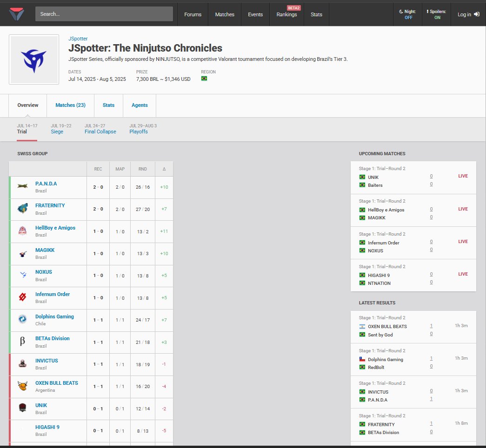
Task: Open the Stats nav item
Action: pyautogui.click(x=316, y=14)
